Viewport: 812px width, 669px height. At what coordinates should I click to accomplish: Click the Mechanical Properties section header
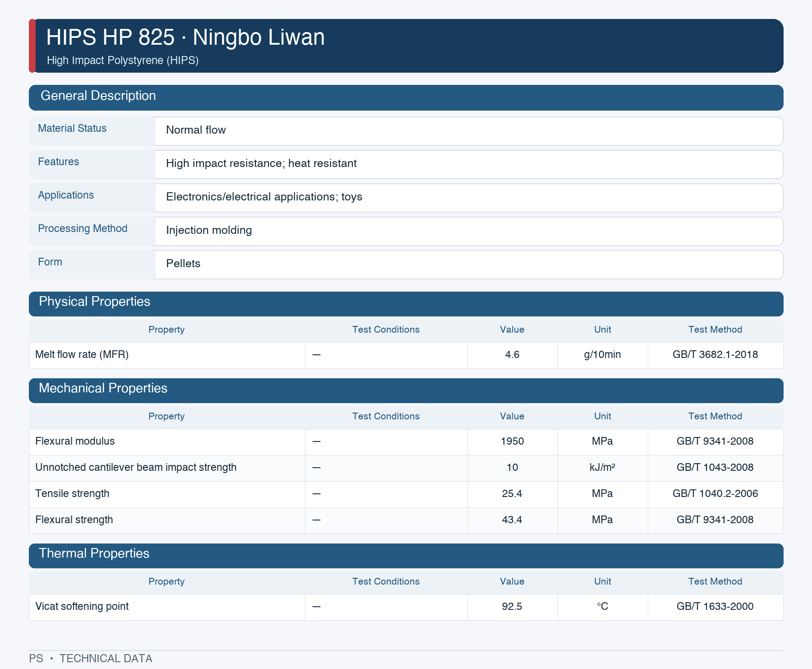coord(406,390)
